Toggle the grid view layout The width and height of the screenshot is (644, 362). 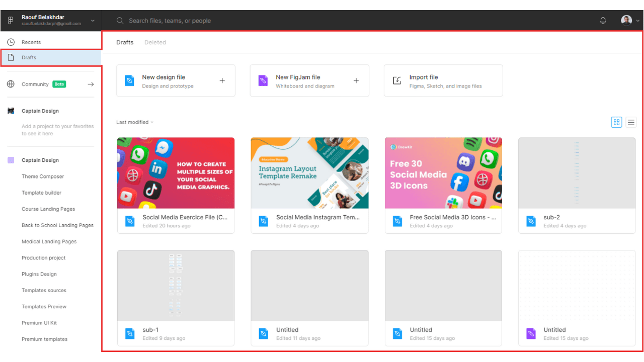tap(616, 122)
